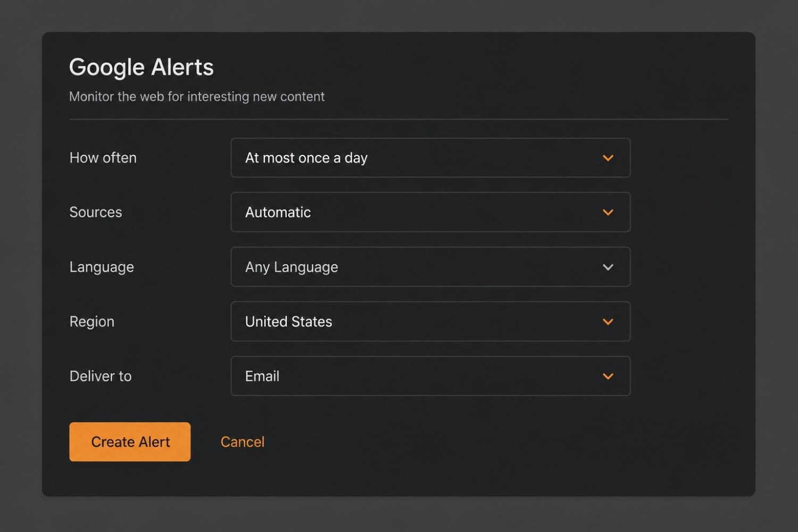Click the Google Alerts heading
Viewport: 798px width, 532px height.
tap(142, 68)
